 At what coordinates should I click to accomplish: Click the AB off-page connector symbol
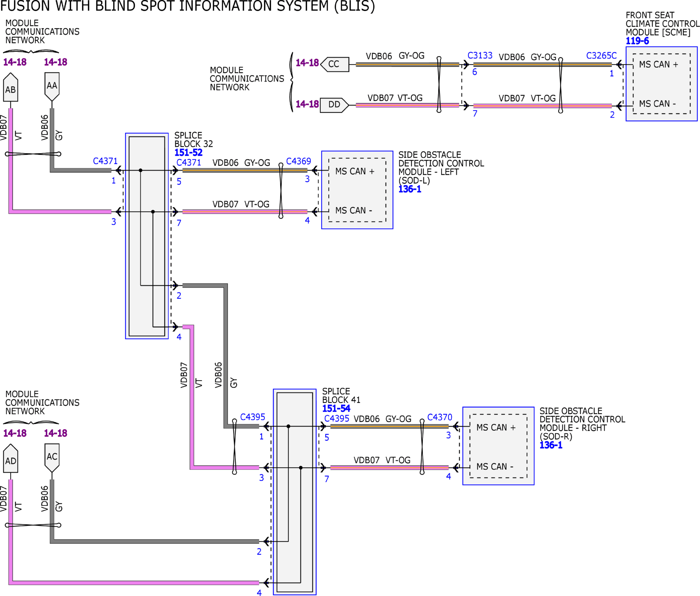click(x=11, y=87)
